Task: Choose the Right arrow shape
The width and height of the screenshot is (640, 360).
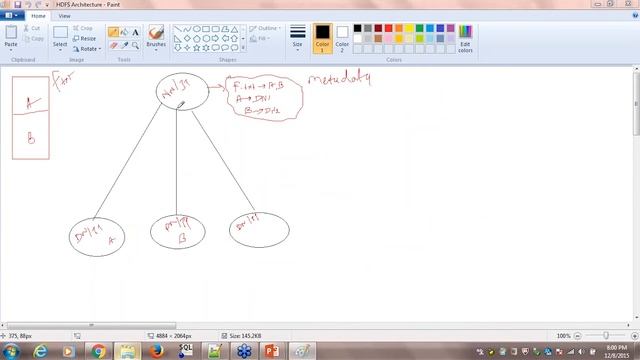Action: [x=216, y=39]
